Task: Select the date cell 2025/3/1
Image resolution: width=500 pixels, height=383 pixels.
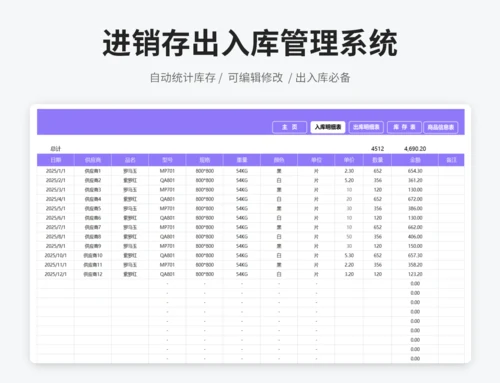Action: [56, 190]
